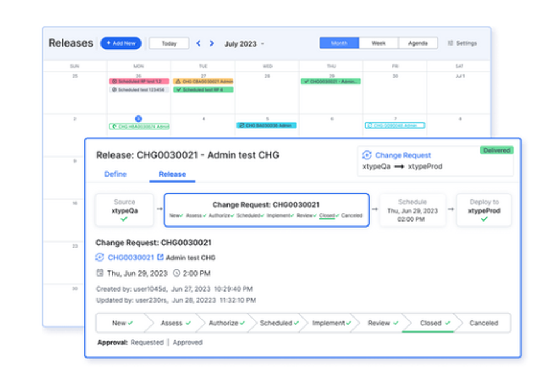Select the Assess stage in bottom progress bar
Image resolution: width=555 pixels, height=392 pixels.
pyautogui.click(x=175, y=323)
